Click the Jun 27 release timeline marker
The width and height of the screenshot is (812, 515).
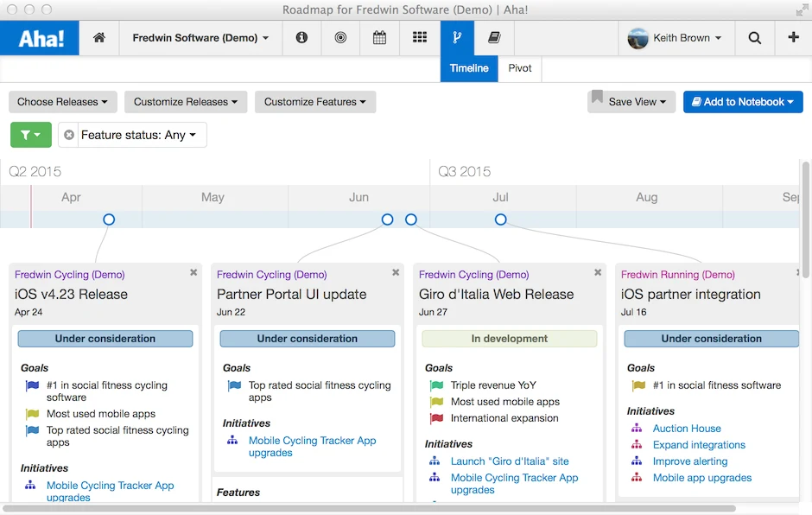pyautogui.click(x=410, y=219)
